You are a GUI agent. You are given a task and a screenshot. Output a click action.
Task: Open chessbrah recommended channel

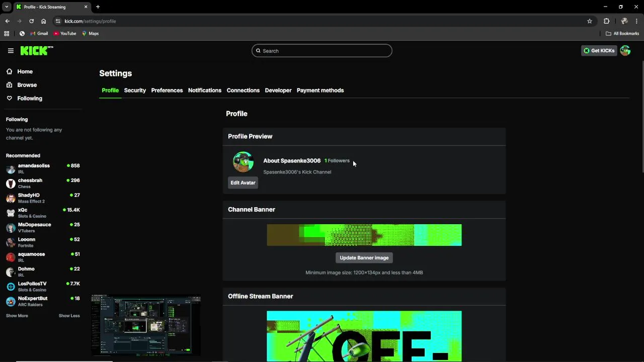pyautogui.click(x=43, y=183)
